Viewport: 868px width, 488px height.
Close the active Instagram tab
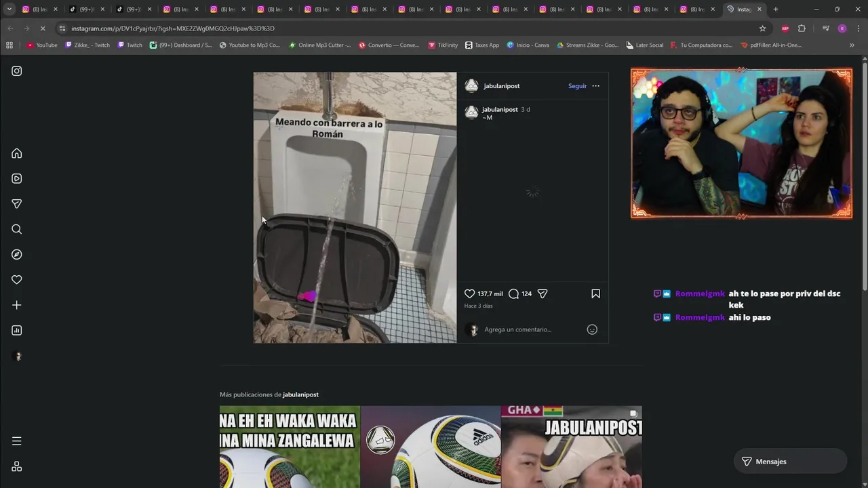[759, 9]
